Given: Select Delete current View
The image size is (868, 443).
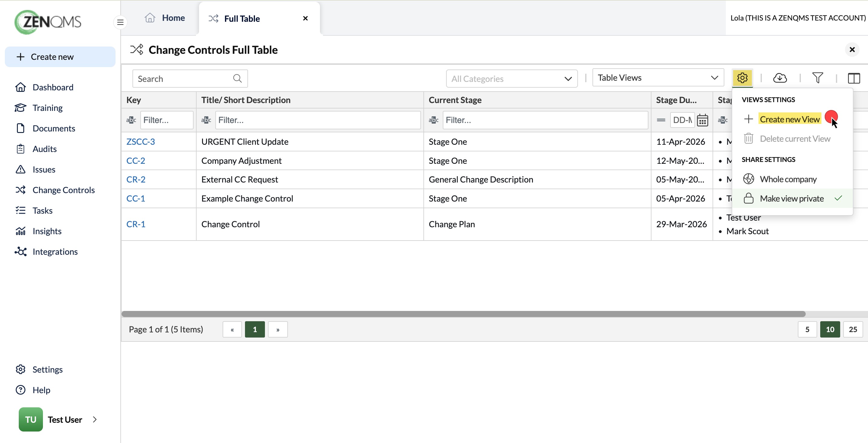Looking at the screenshot, I should click(x=795, y=139).
